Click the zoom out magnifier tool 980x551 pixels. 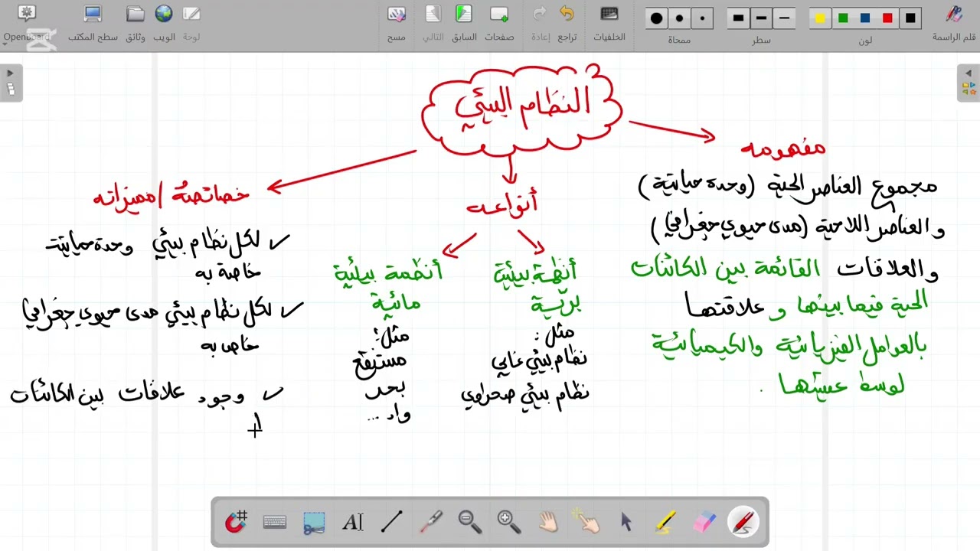coord(469,522)
